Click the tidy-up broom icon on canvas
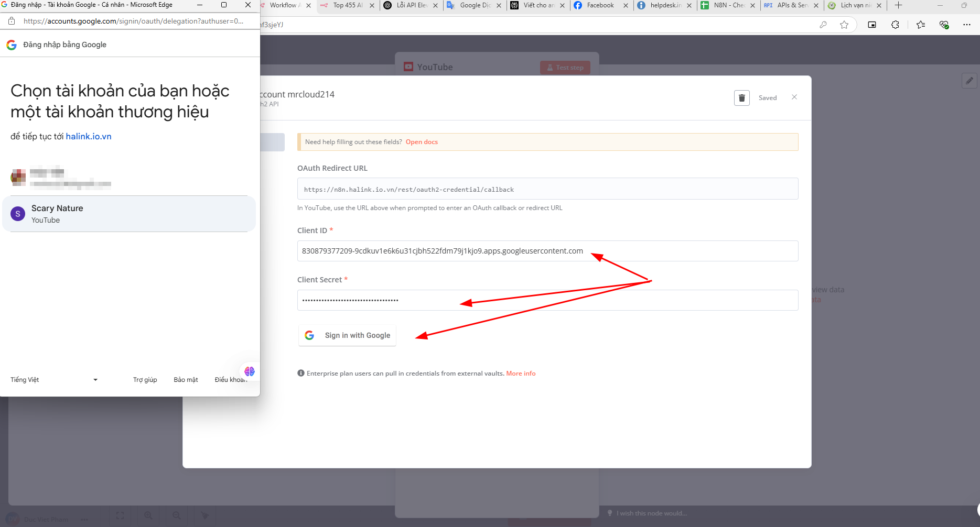 205,515
